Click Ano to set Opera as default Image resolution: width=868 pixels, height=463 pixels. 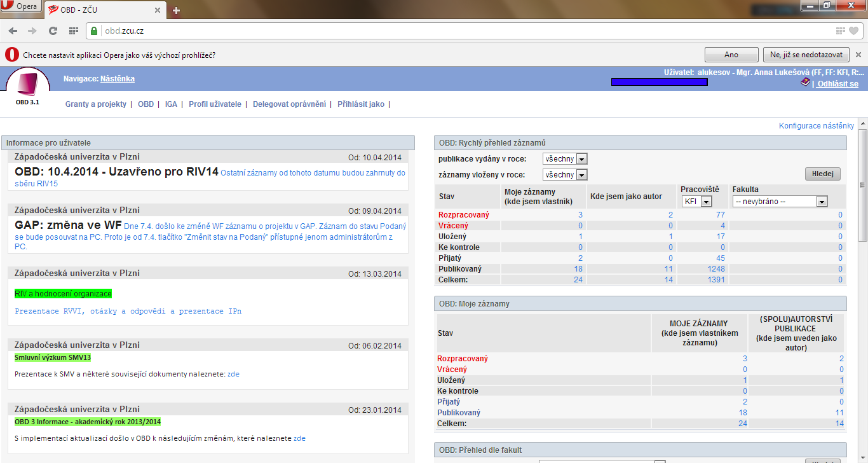tap(731, 55)
